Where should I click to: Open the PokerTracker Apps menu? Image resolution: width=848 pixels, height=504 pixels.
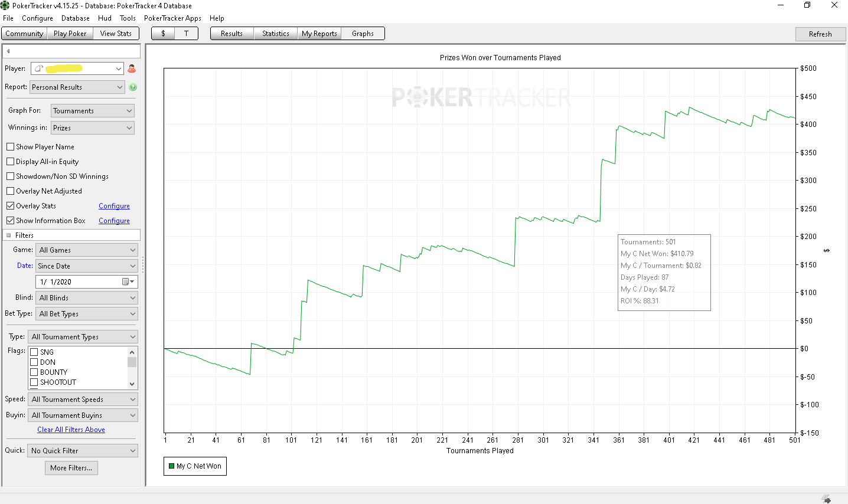(172, 18)
